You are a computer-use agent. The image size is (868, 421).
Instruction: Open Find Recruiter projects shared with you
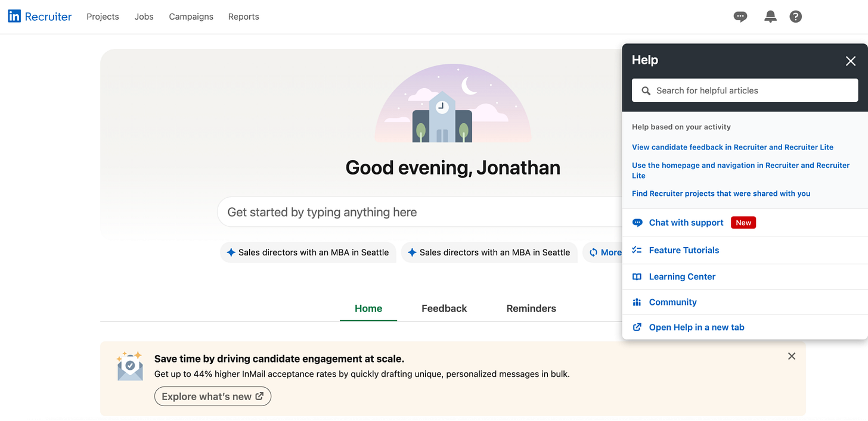721,194
